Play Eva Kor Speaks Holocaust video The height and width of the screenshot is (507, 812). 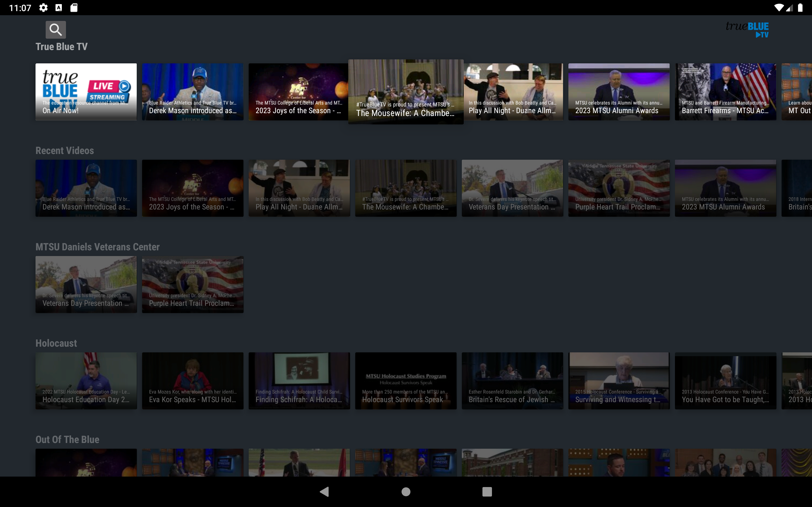pos(193,381)
